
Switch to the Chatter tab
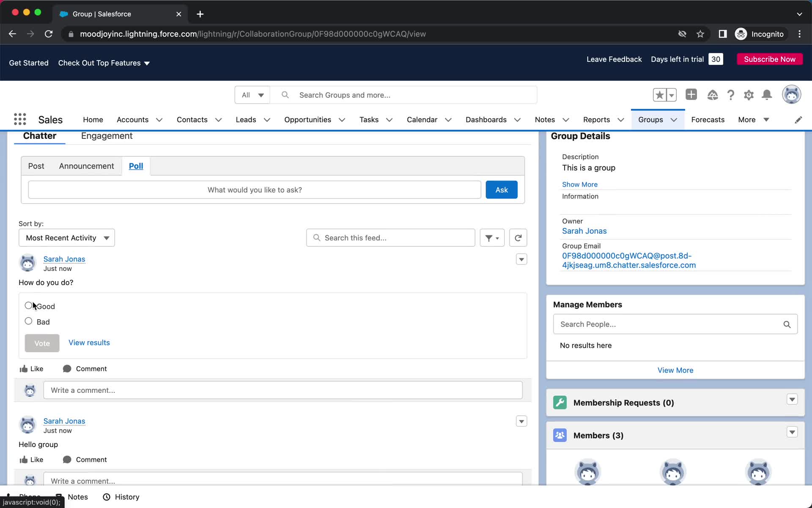[x=40, y=136]
